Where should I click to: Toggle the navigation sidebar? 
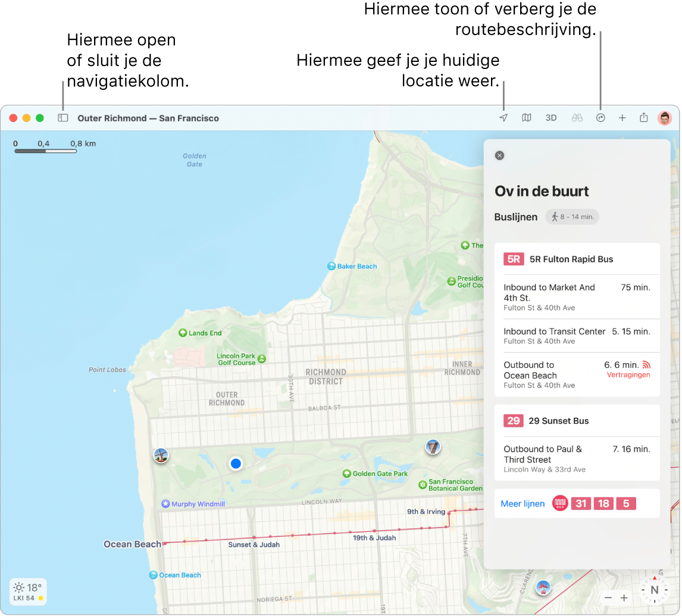coord(62,118)
